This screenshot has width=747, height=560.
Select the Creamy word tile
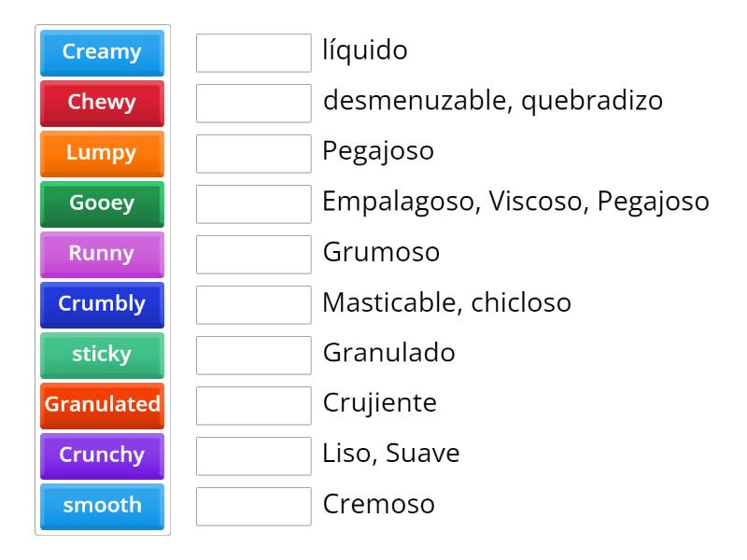[102, 52]
